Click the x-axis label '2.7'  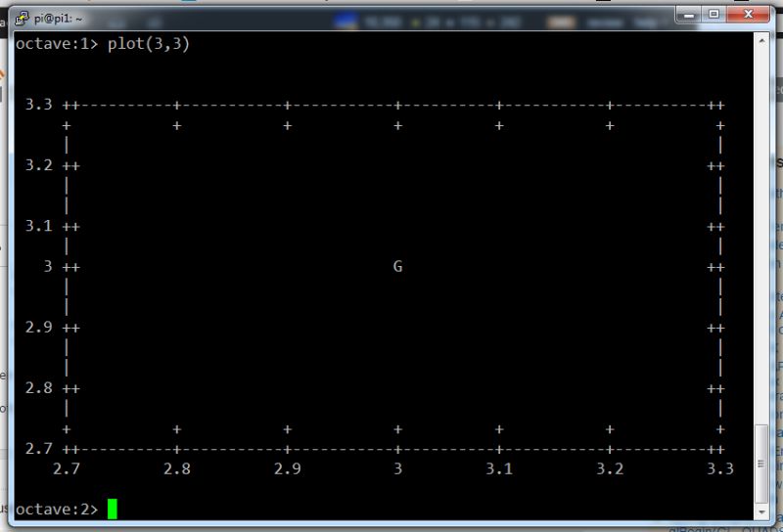67,469
